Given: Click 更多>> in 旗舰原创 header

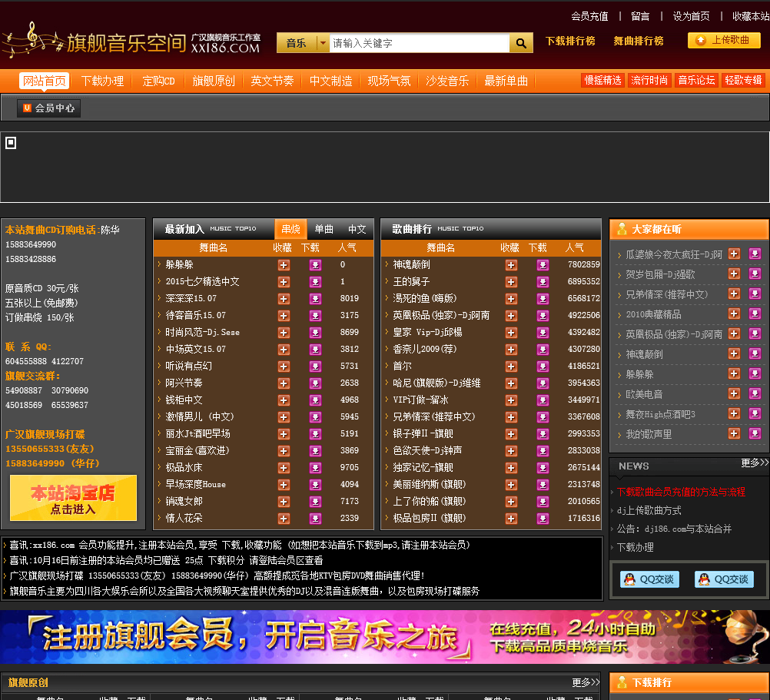Looking at the screenshot, I should [x=586, y=682].
